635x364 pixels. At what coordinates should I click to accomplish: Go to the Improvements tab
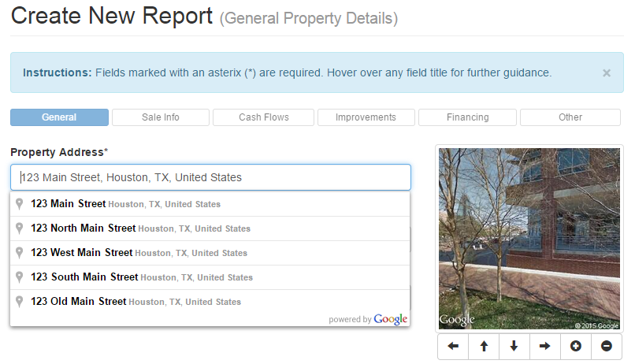pyautogui.click(x=366, y=117)
